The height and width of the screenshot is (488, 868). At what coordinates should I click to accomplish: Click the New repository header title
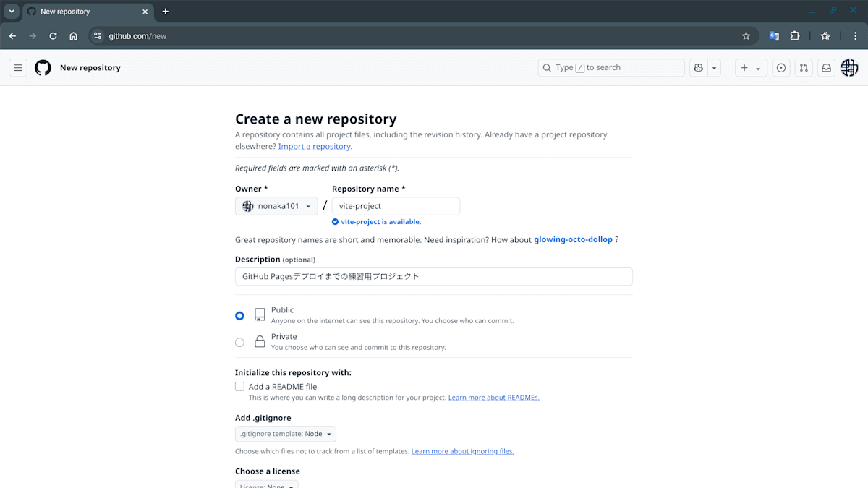coord(90,68)
